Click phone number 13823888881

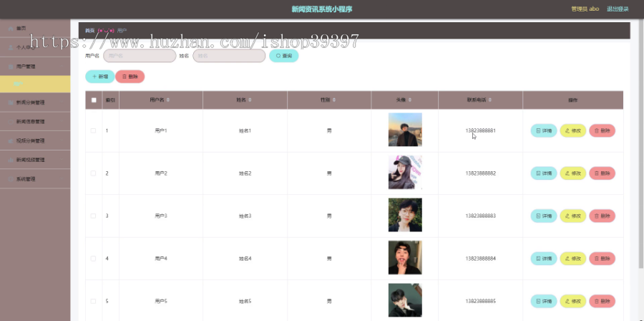click(x=481, y=130)
